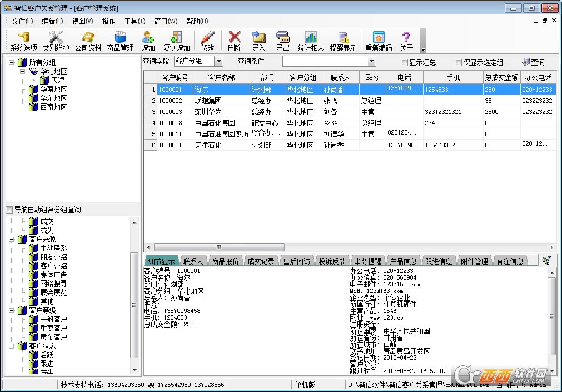
Task: Toggle the 仅显示选定组 checkbox
Action: click(458, 63)
